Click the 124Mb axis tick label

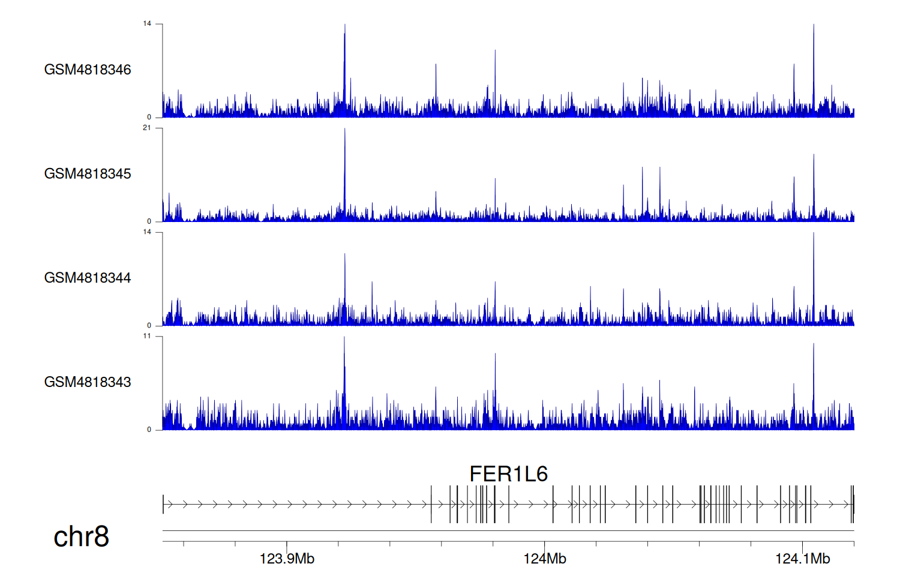tap(544, 559)
